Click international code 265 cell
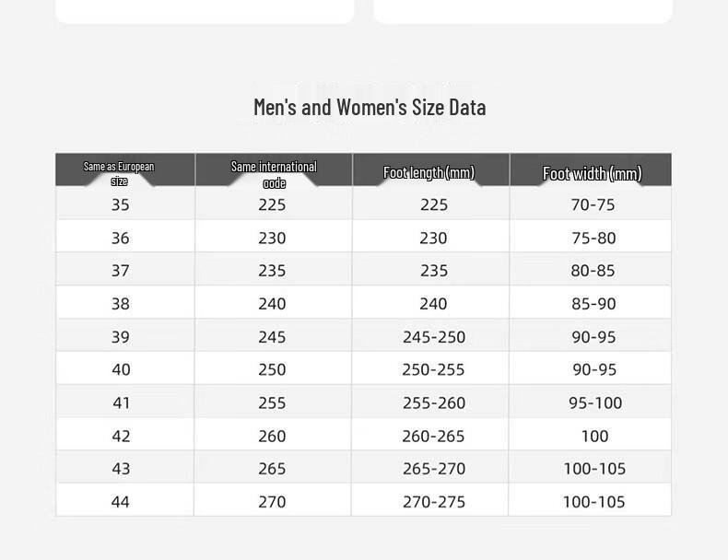The height and width of the screenshot is (560, 728). [x=274, y=467]
